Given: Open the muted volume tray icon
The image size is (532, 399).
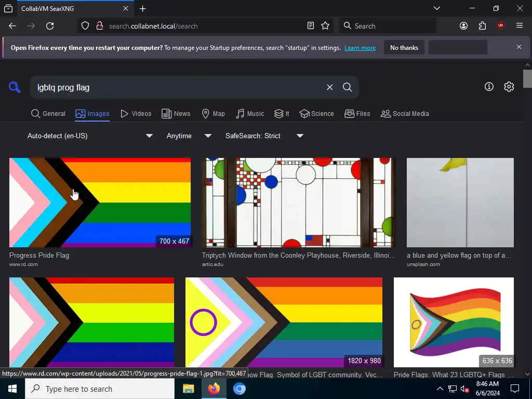Looking at the screenshot, I should pyautogui.click(x=465, y=389).
